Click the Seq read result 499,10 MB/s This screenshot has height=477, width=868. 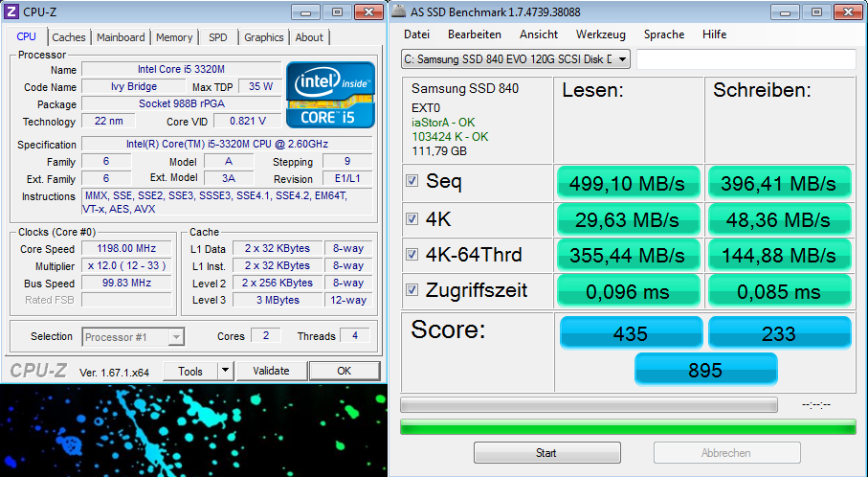(628, 183)
